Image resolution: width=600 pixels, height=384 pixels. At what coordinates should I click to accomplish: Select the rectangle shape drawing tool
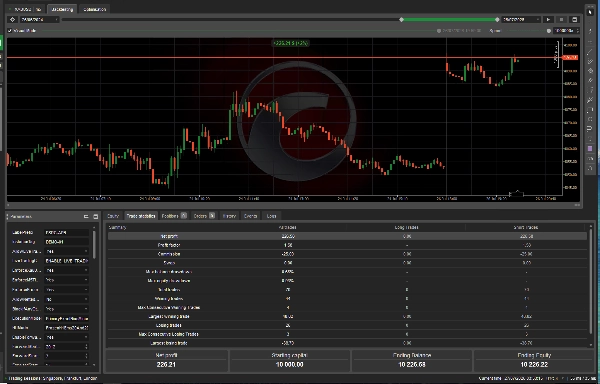tap(590, 110)
